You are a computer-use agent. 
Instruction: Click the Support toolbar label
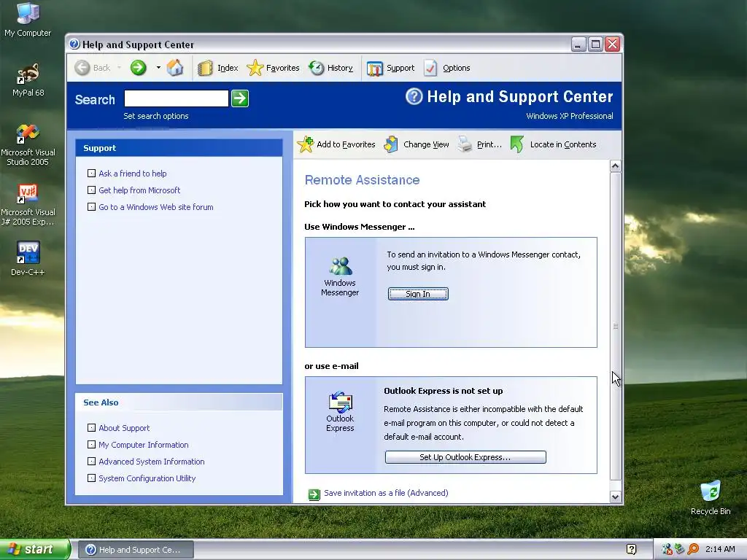(400, 68)
